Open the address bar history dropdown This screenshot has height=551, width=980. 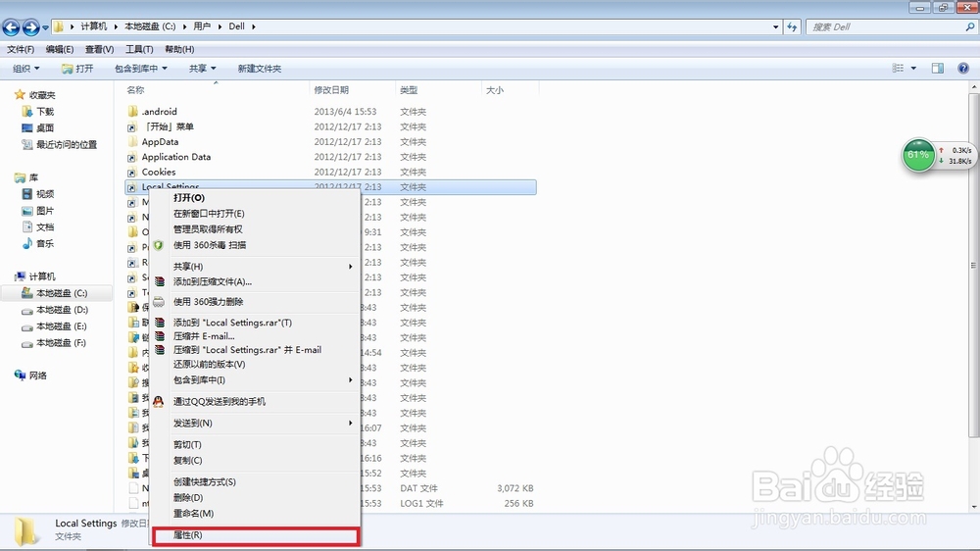775,26
